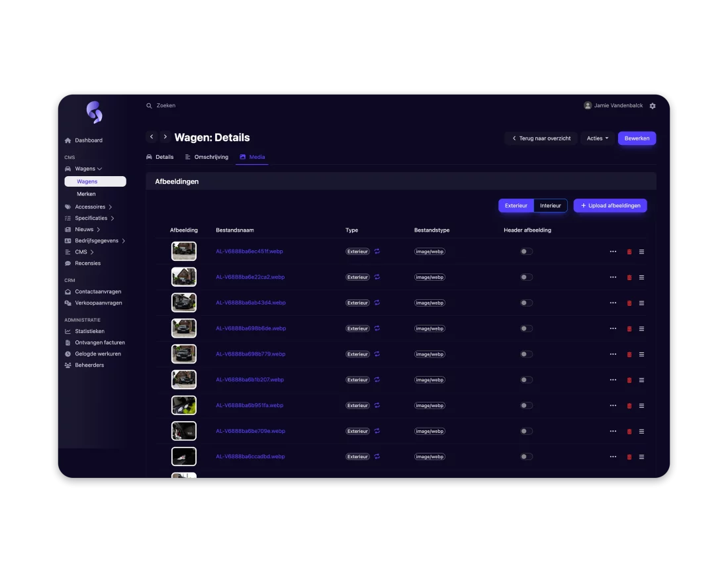The height and width of the screenshot is (572, 728).
Task: Grab reorder handle for AL-V6888ba6be709e.webp
Action: pos(642,432)
